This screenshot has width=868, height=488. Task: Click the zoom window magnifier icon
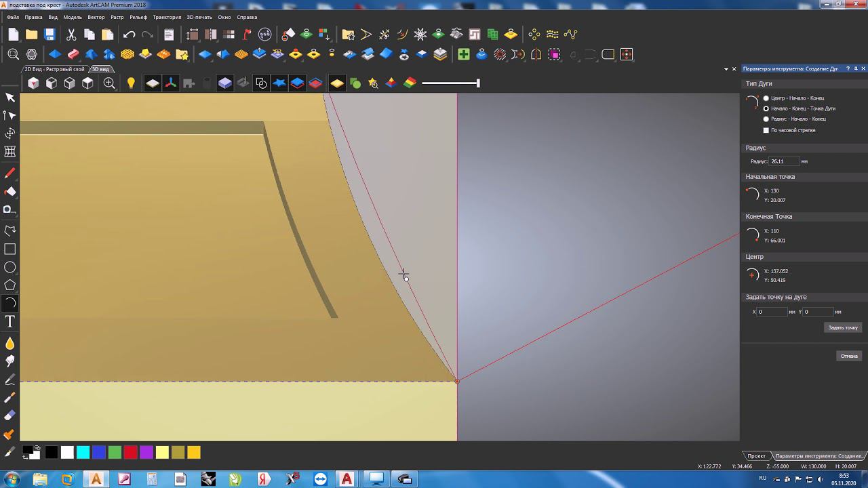coord(13,54)
